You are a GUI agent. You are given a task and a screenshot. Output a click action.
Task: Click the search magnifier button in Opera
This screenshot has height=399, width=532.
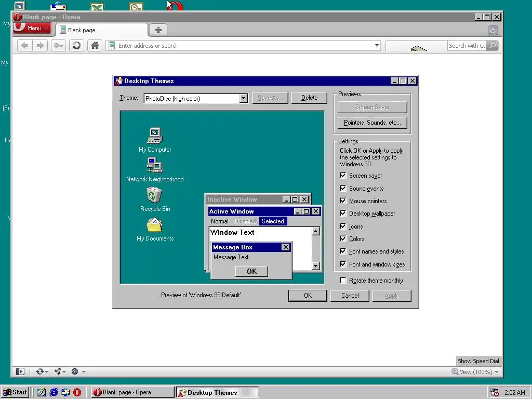(x=493, y=46)
